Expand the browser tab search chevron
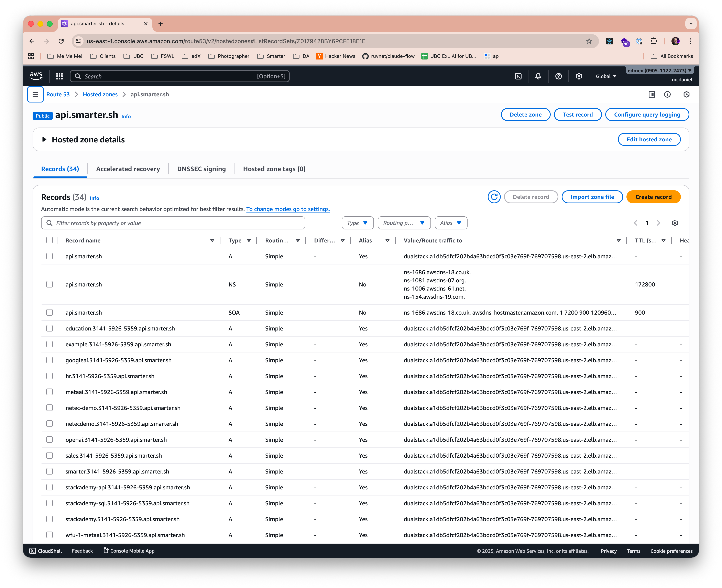722x588 pixels. (691, 23)
